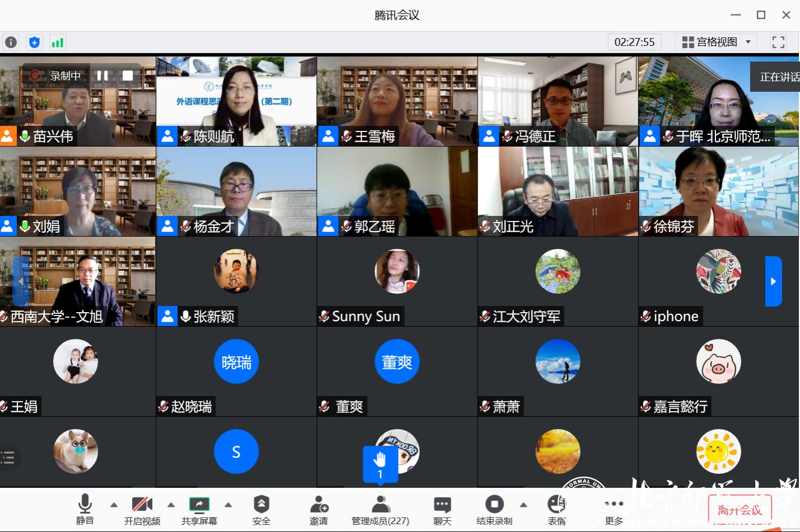Screen dimensions: 800x532
Task: Enter fullscreen mode using the brackets icon
Action: [778, 42]
